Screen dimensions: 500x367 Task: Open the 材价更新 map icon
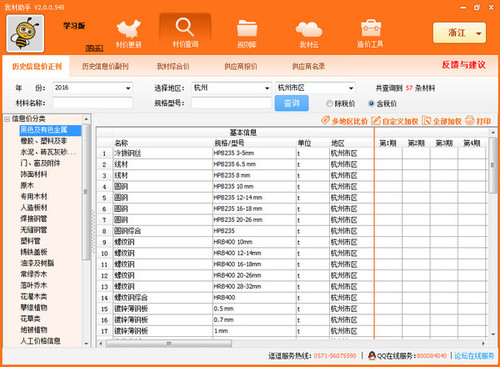tap(129, 29)
